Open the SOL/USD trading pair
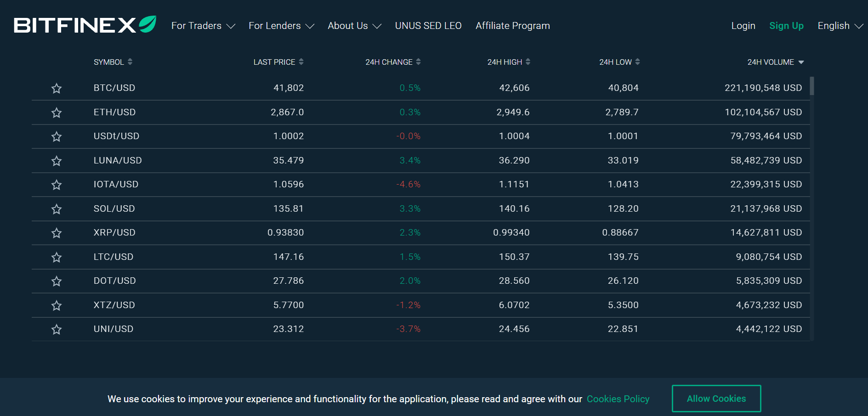 click(114, 208)
